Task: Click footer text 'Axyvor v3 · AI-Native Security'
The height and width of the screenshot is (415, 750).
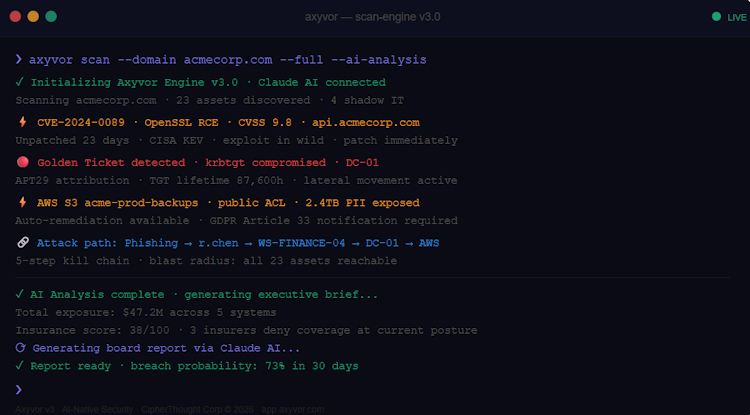Action: coord(74,409)
